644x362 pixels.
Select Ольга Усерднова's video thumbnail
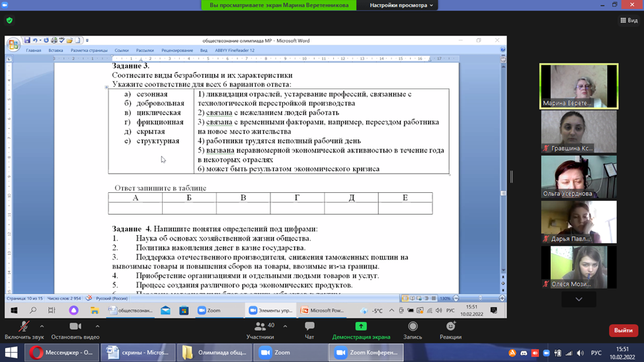pyautogui.click(x=579, y=176)
